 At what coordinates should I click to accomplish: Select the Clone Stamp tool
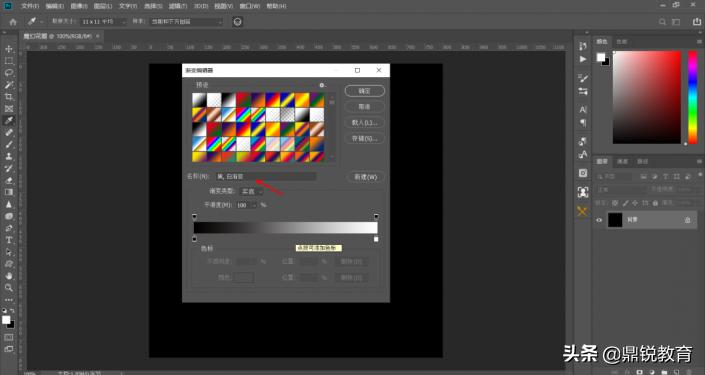(9, 156)
